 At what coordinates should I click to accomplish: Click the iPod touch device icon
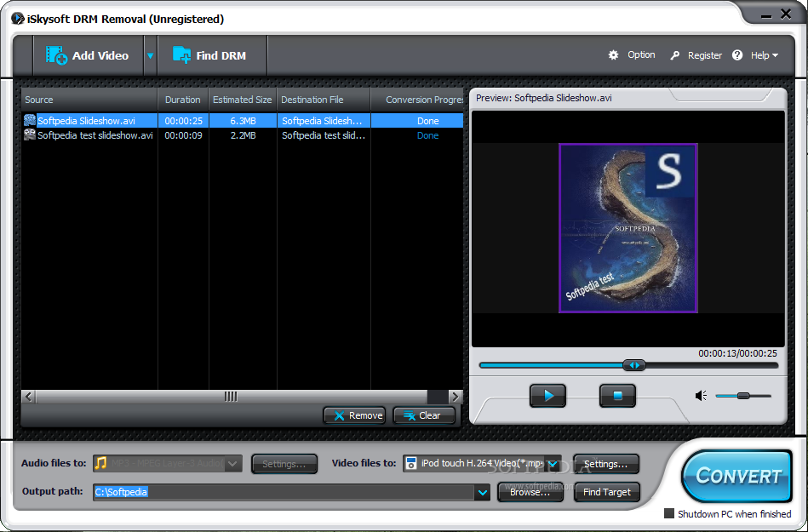click(x=410, y=464)
